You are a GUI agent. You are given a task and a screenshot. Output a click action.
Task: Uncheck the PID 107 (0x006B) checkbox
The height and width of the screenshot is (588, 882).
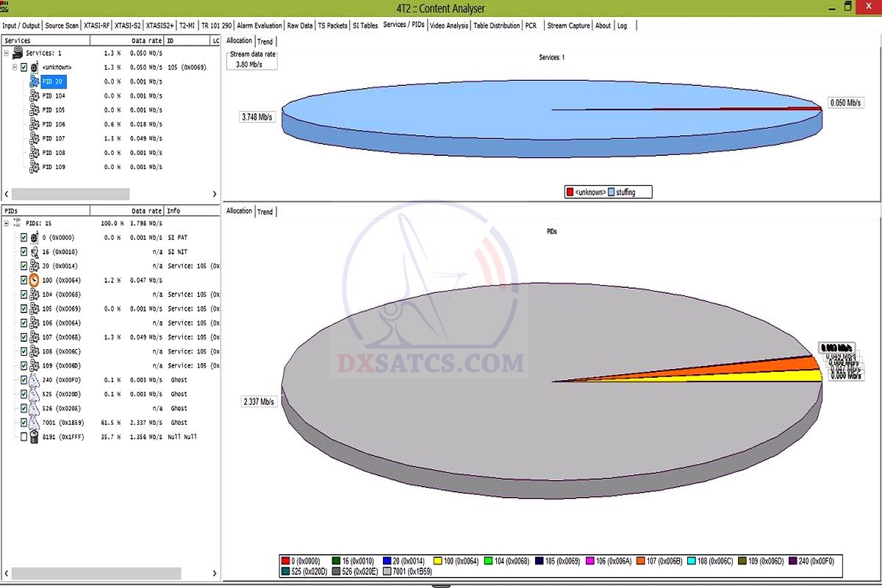pos(24,337)
